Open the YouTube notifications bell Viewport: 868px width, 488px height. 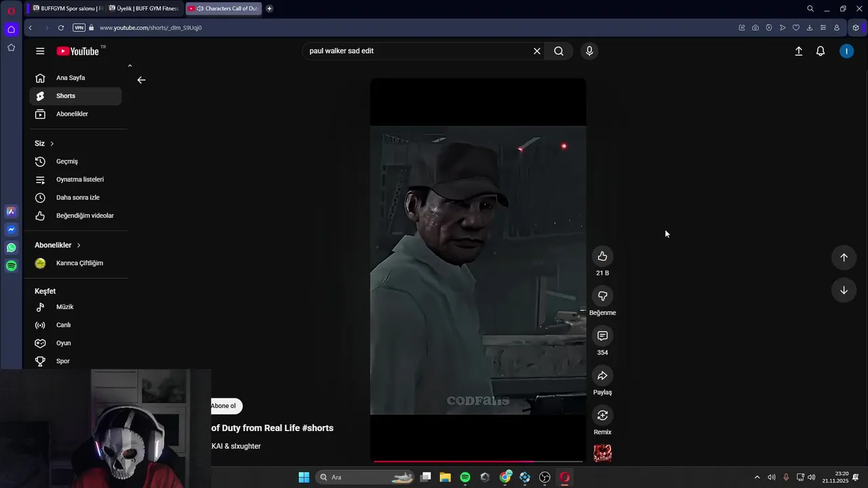[821, 51]
